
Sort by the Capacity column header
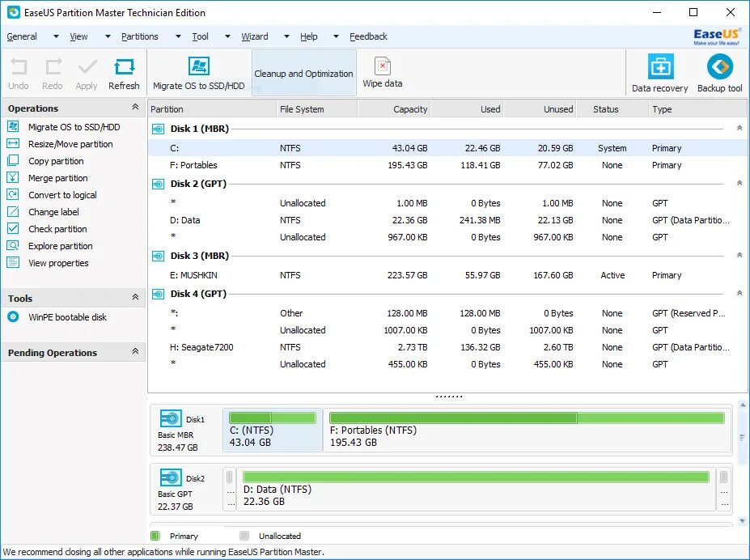pos(394,109)
